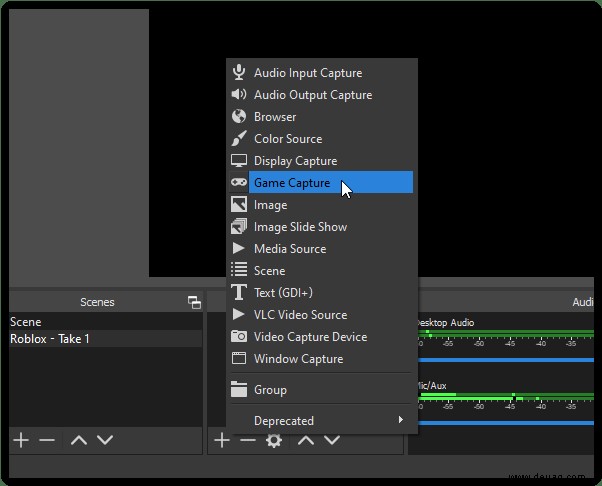Select the globe icon for Browser source

point(239,116)
